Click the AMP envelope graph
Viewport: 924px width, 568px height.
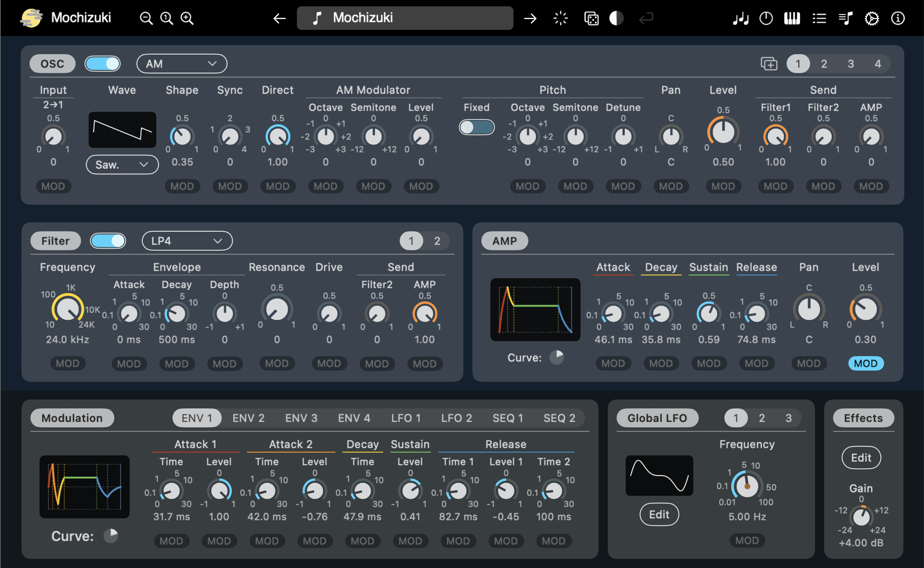(x=535, y=309)
